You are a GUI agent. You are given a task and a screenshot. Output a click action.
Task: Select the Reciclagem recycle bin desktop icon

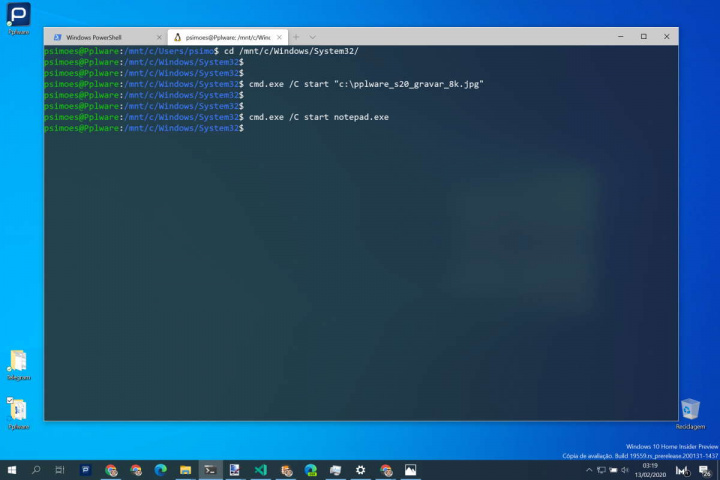point(690,408)
